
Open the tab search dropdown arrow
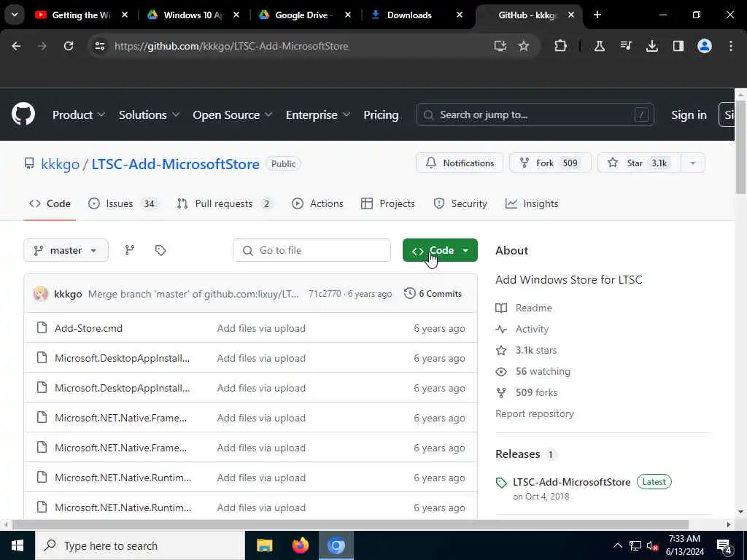pyautogui.click(x=15, y=15)
